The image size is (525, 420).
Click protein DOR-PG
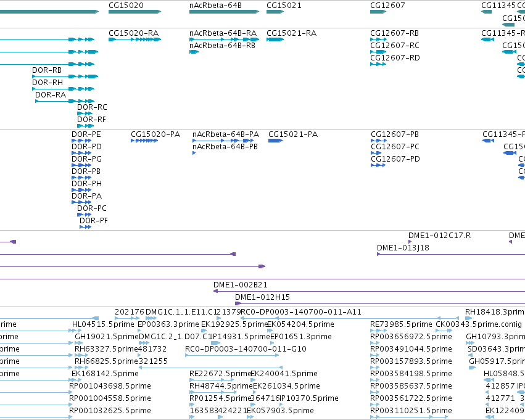coord(81,165)
